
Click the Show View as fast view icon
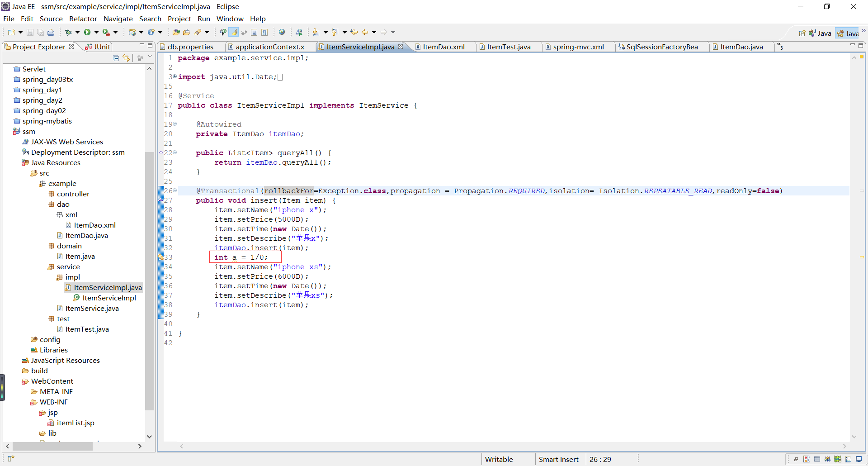[x=11, y=459]
